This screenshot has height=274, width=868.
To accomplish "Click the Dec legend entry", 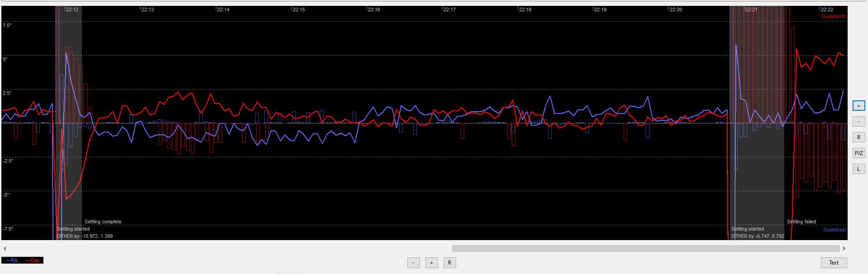I will 33,260.
